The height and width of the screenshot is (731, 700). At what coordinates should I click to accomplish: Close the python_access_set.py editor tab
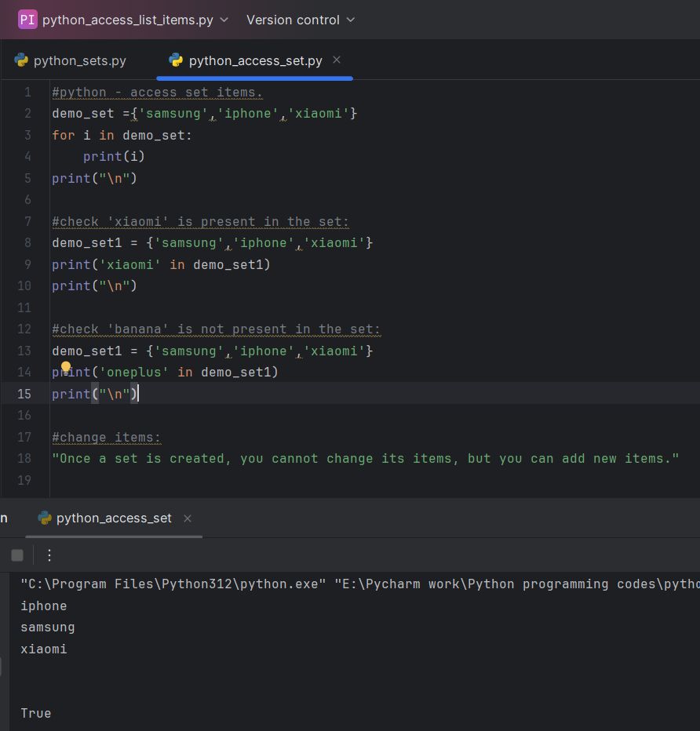point(337,60)
